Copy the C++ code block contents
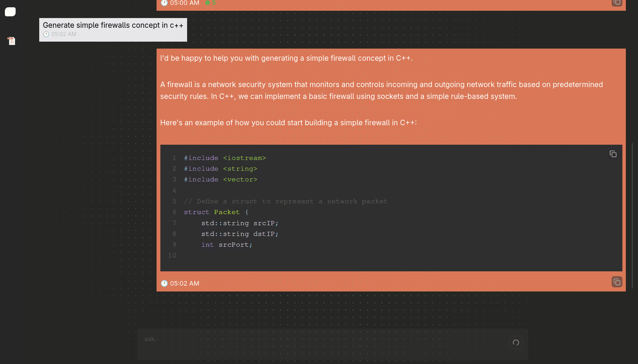 click(x=613, y=154)
